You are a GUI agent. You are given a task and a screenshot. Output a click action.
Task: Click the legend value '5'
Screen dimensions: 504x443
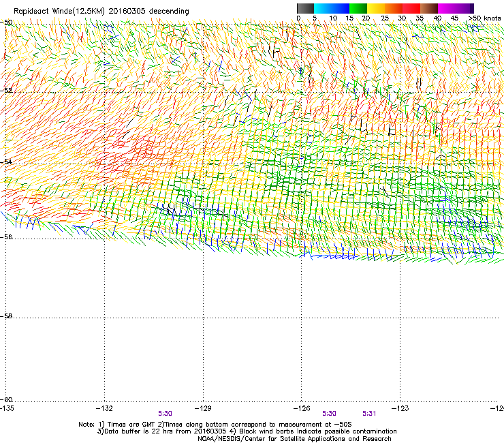click(315, 18)
